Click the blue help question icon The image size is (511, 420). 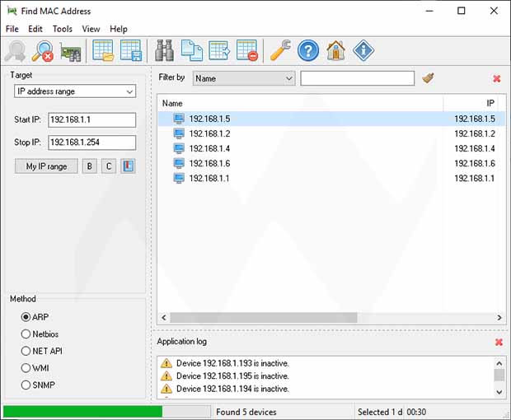pos(308,50)
